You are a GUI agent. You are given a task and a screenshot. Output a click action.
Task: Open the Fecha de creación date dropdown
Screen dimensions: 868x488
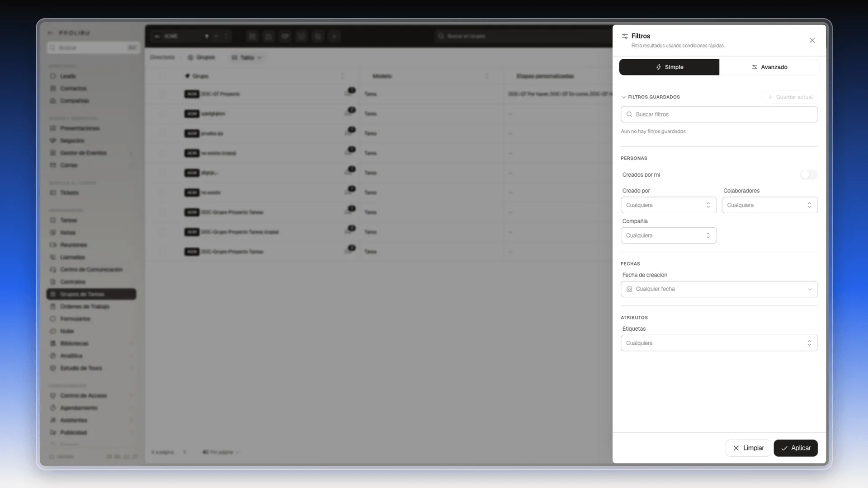coord(719,289)
